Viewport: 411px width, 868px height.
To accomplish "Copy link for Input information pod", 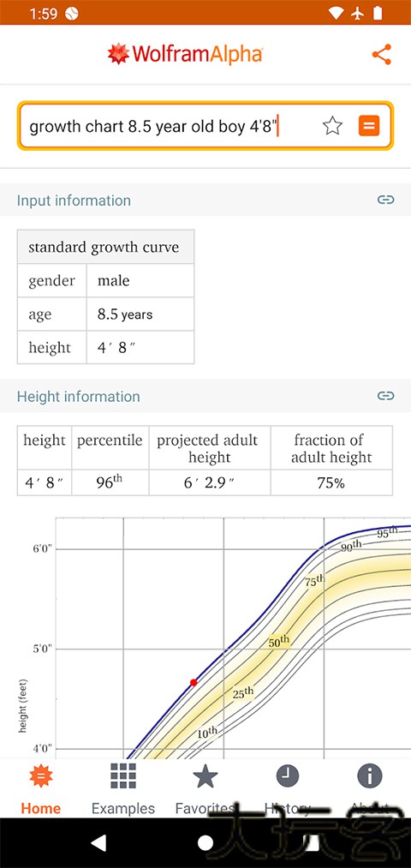I will click(385, 200).
